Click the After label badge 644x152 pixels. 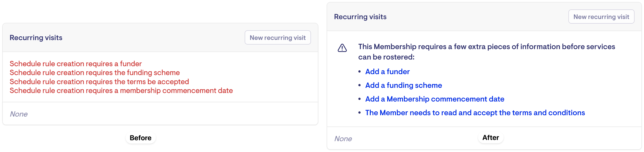pyautogui.click(x=490, y=137)
